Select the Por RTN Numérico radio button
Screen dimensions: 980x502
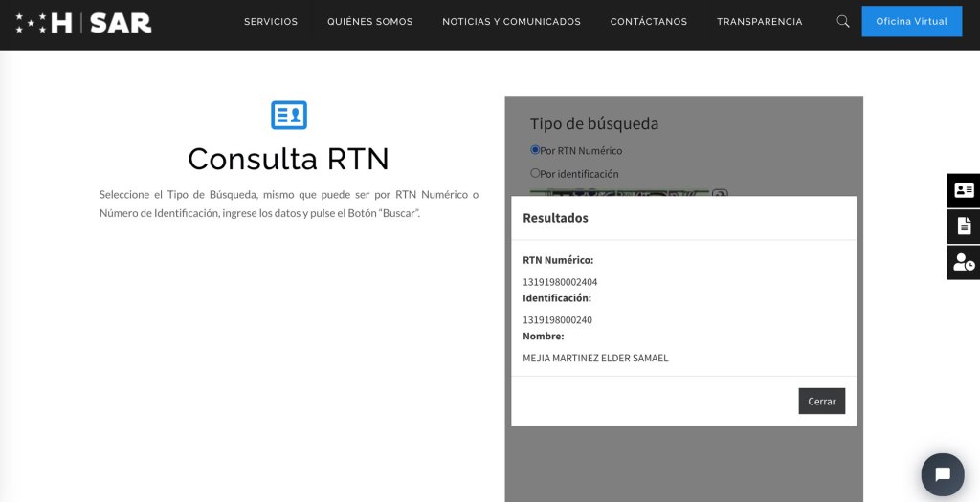(x=535, y=150)
